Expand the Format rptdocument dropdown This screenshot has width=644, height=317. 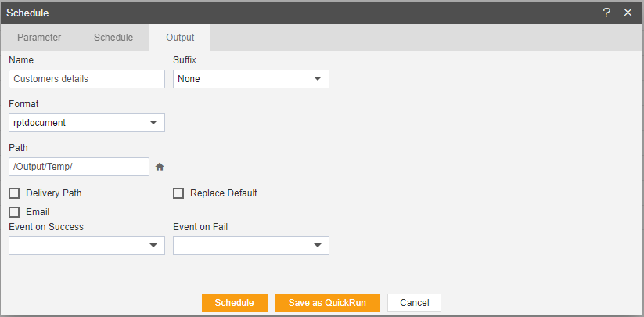(x=87, y=123)
